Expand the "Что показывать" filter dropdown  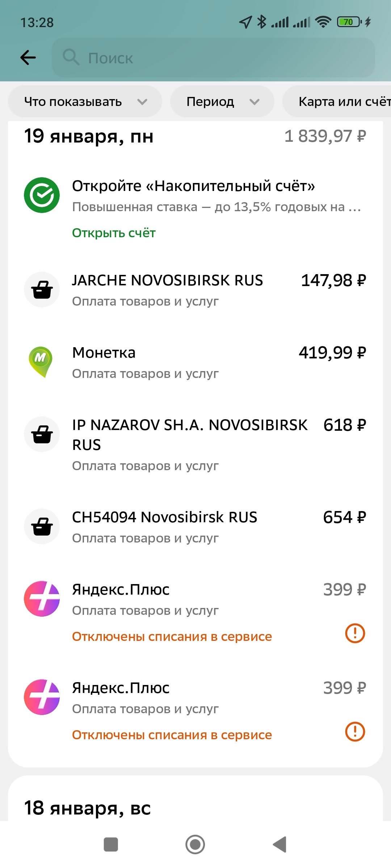click(x=85, y=102)
